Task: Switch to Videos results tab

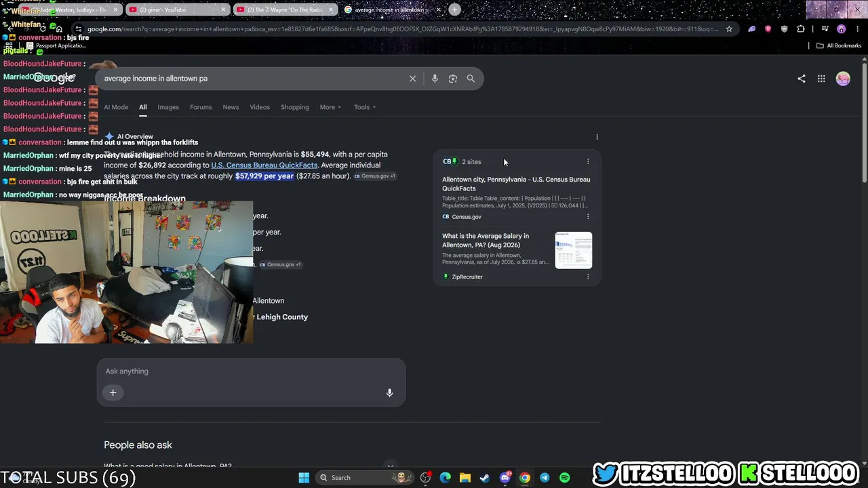Action: tap(260, 107)
